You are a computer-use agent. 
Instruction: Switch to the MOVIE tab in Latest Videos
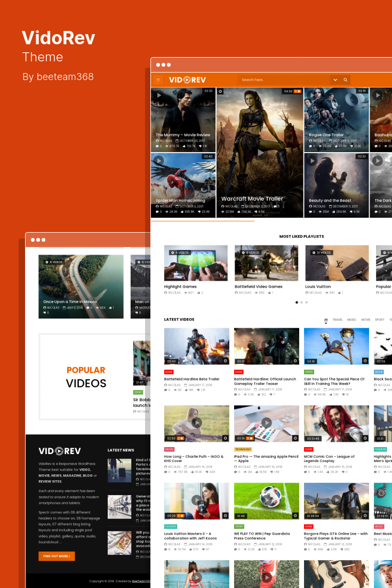coord(366,320)
